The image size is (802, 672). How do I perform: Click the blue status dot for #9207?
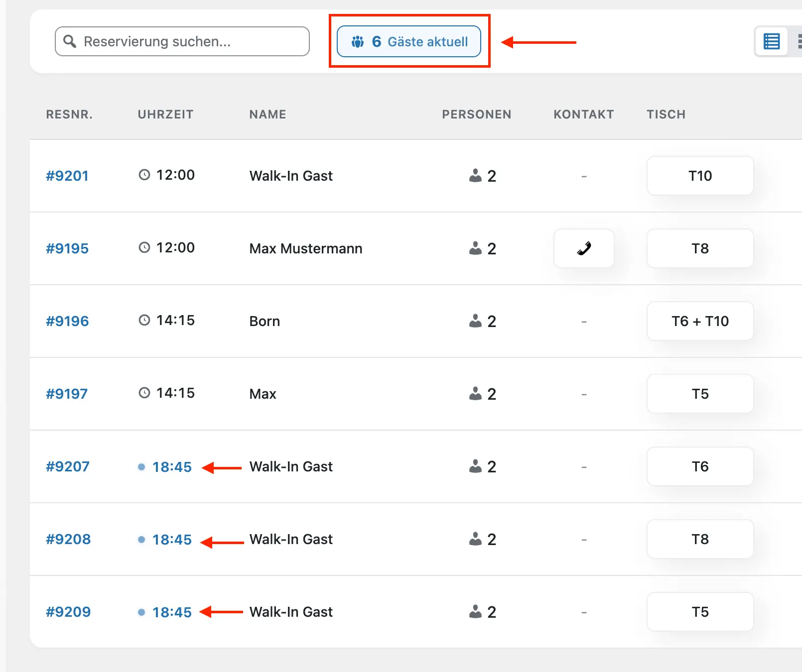pyautogui.click(x=141, y=467)
